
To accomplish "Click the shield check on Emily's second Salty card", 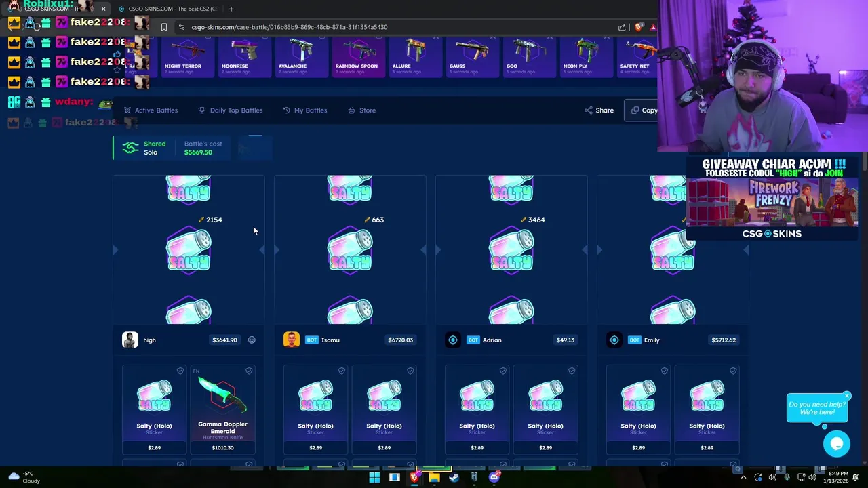I will click(733, 371).
